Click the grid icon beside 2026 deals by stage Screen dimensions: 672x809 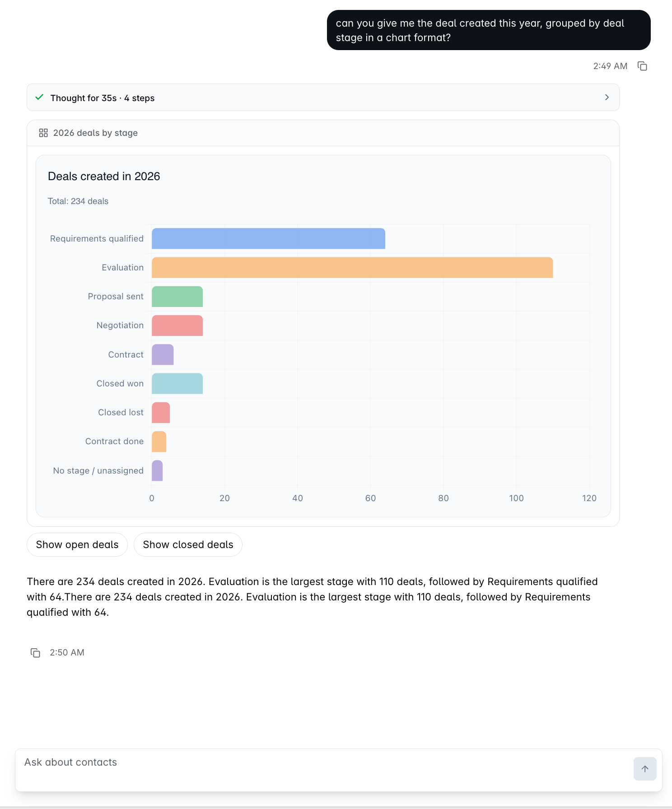(x=43, y=133)
